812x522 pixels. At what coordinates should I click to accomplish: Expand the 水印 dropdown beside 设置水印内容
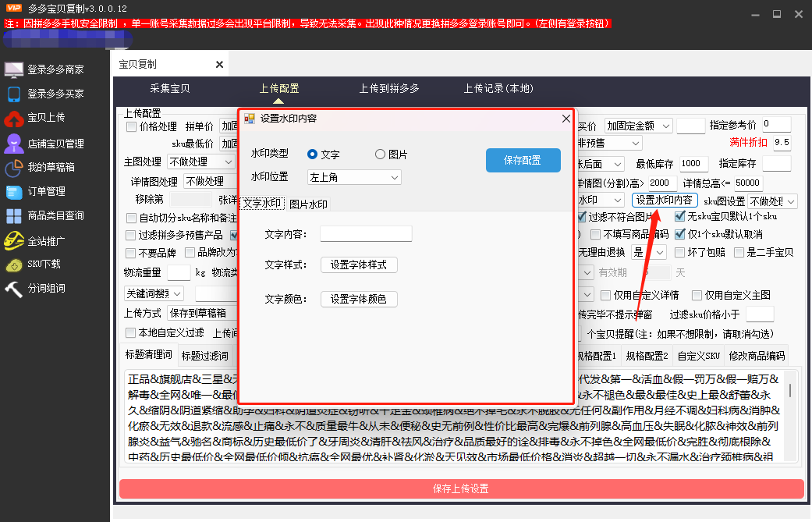(601, 201)
